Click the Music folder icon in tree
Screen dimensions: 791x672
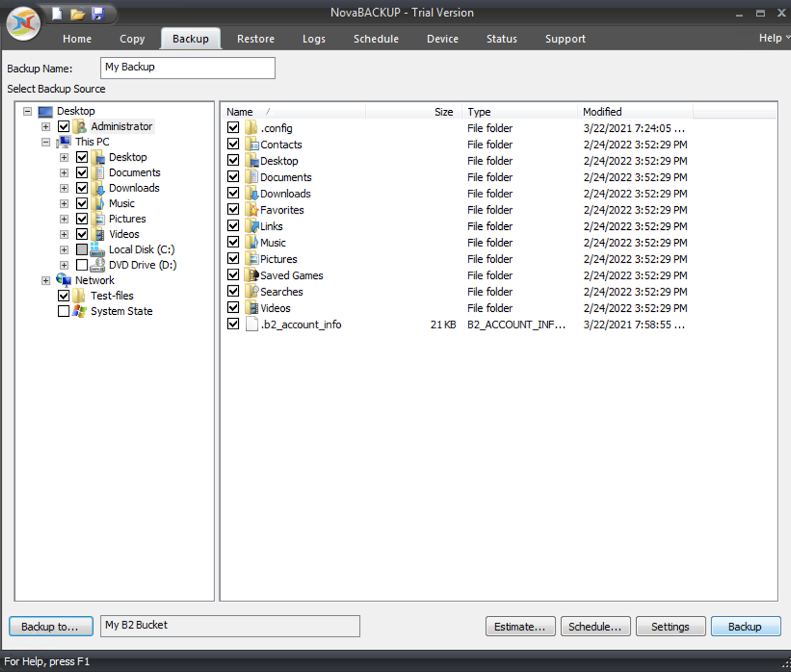pyautogui.click(x=99, y=204)
